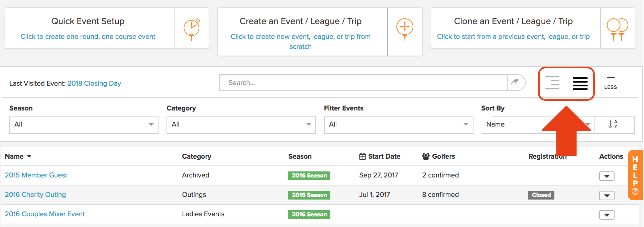Open the orange HELP side tab
The width and height of the screenshot is (644, 227).
[635, 175]
